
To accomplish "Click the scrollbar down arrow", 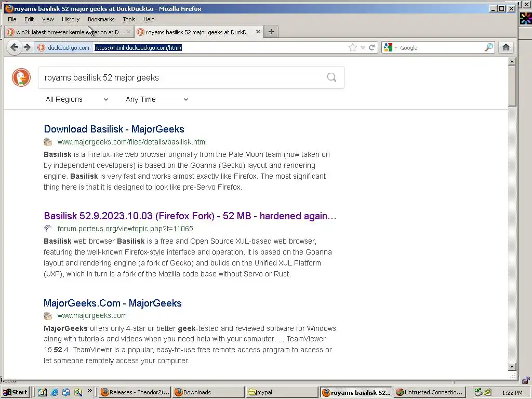I will pos(512,366).
